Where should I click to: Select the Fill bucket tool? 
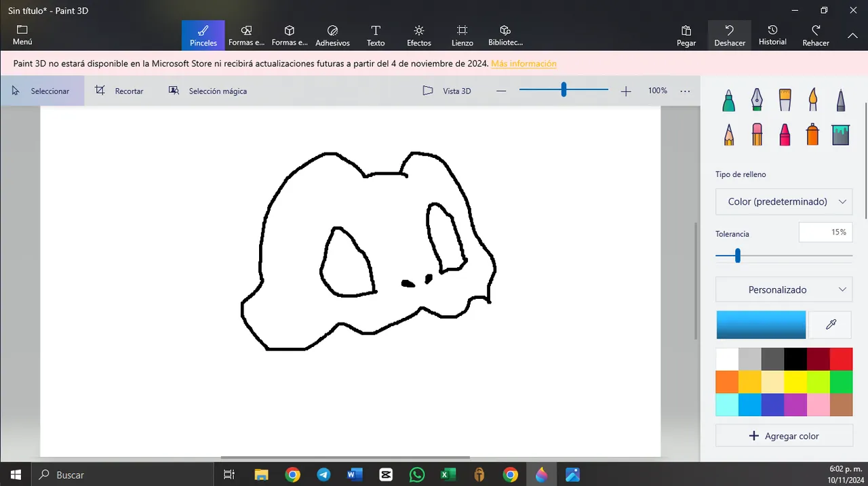point(841,134)
